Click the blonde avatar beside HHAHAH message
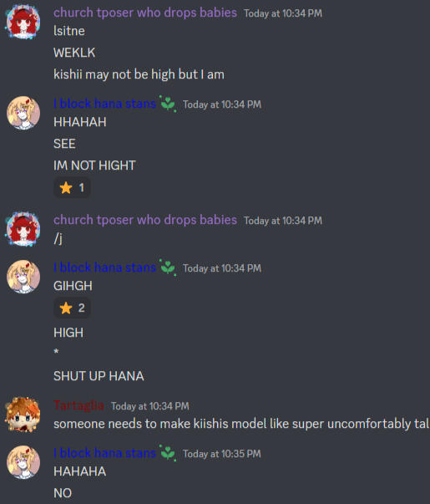The height and width of the screenshot is (504, 430). [x=23, y=113]
